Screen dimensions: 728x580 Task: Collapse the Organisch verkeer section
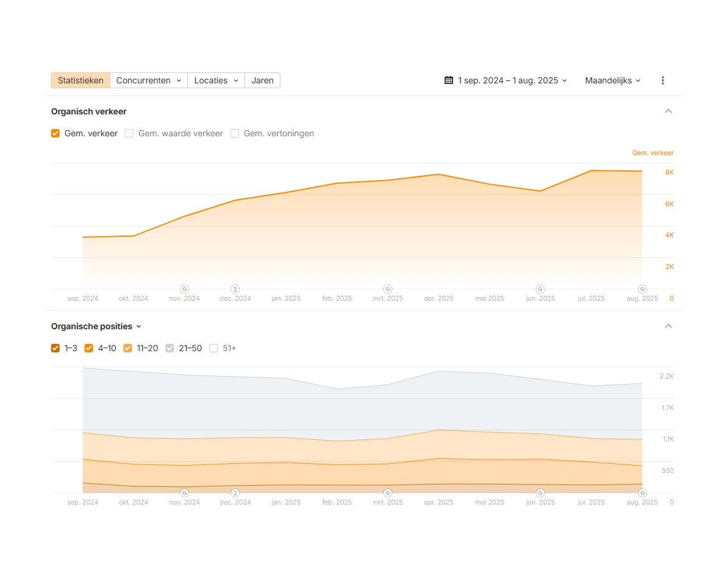pyautogui.click(x=668, y=111)
